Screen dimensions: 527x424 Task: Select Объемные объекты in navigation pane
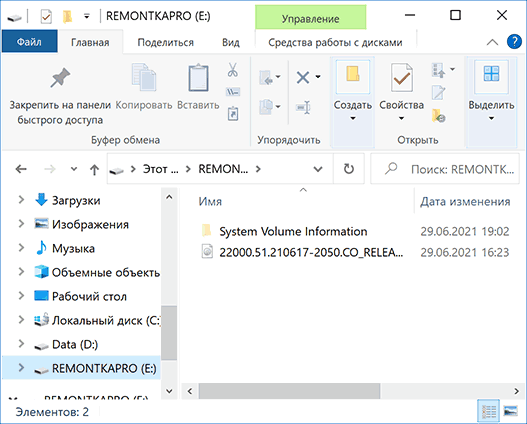(106, 272)
